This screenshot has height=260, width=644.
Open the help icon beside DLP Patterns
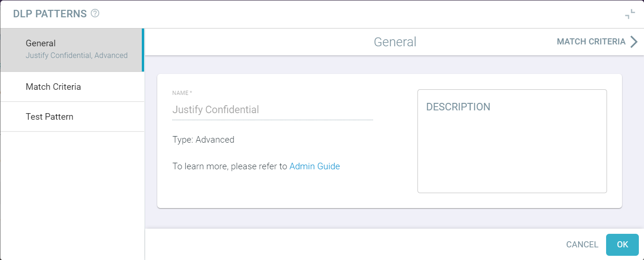pyautogui.click(x=95, y=14)
